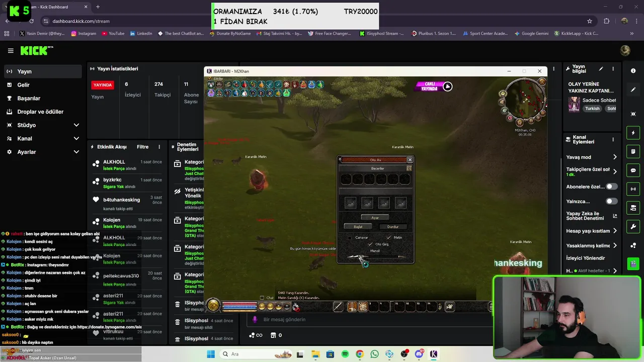Viewport: 644px width, 362px height.
Task: Click the purple microphone icon in chat
Action: [x=255, y=319]
